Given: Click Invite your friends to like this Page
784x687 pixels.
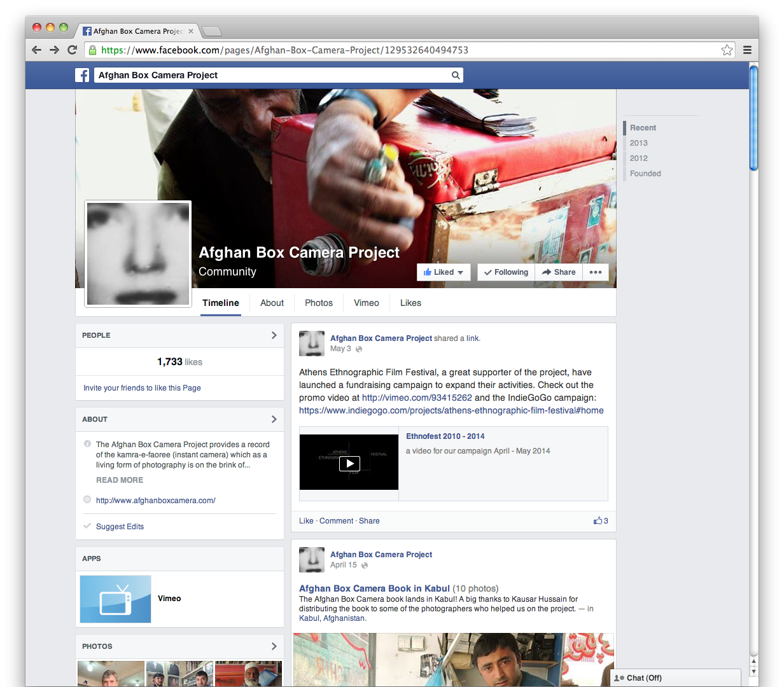Looking at the screenshot, I should [x=142, y=388].
